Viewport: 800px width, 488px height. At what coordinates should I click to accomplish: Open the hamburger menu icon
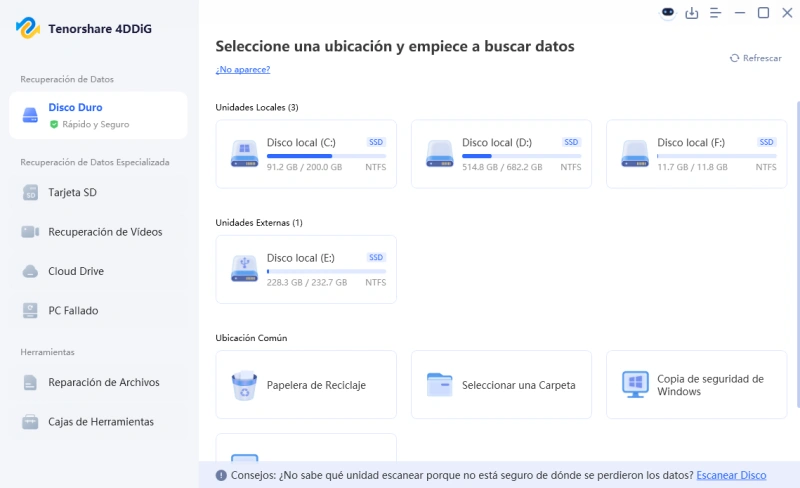click(715, 13)
